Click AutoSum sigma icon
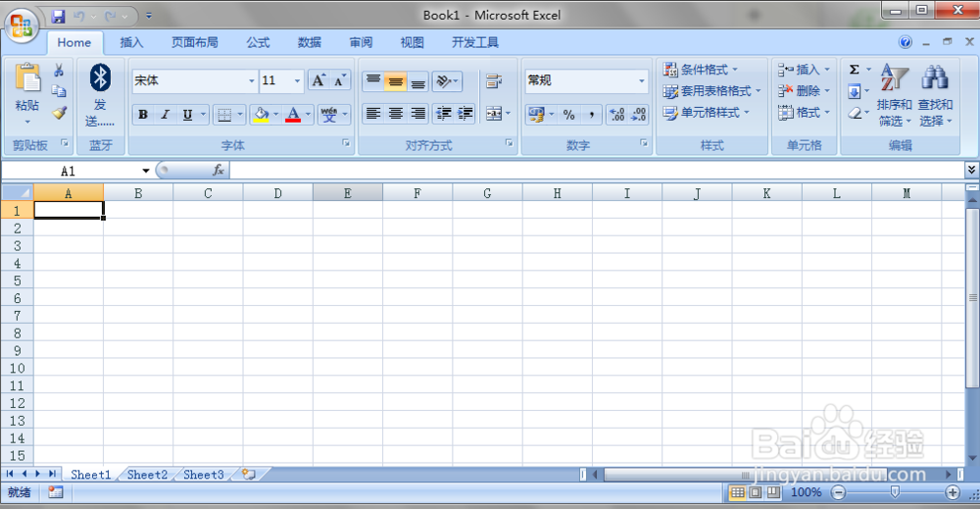 point(855,70)
